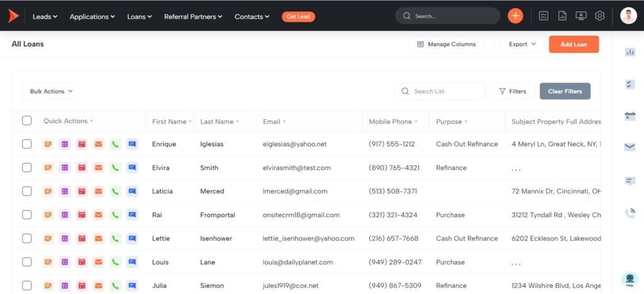Open the Email column header arrow
Image resolution: width=644 pixels, height=294 pixels.
(x=284, y=122)
